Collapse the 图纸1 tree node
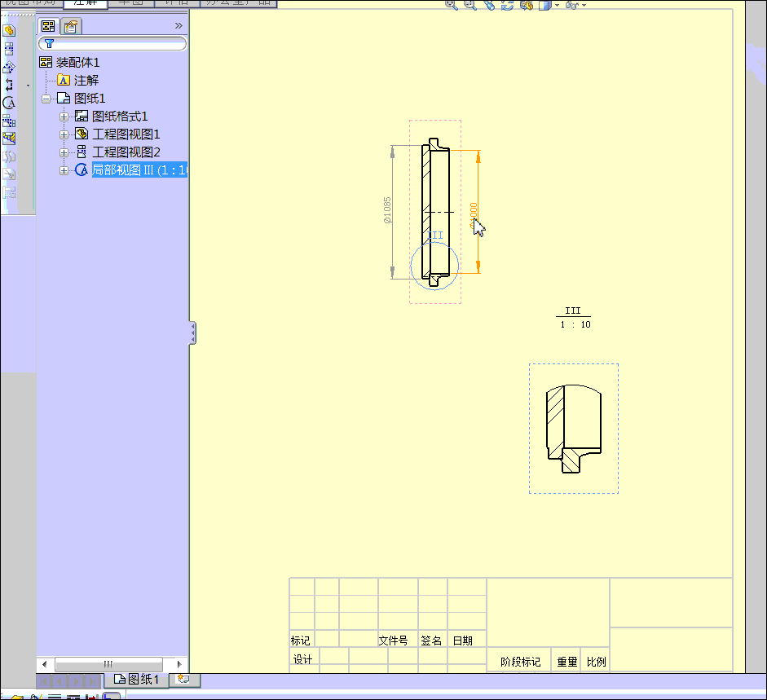Viewport: 767px width, 700px height. (46, 99)
